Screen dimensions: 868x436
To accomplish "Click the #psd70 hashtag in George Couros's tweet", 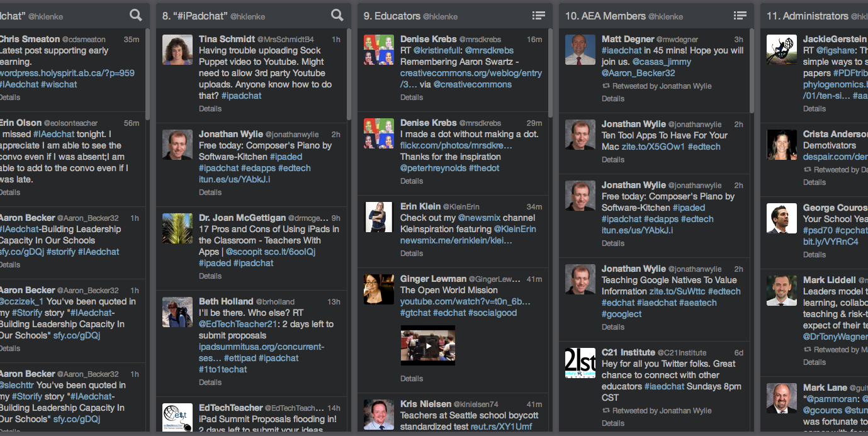I will click(x=818, y=230).
